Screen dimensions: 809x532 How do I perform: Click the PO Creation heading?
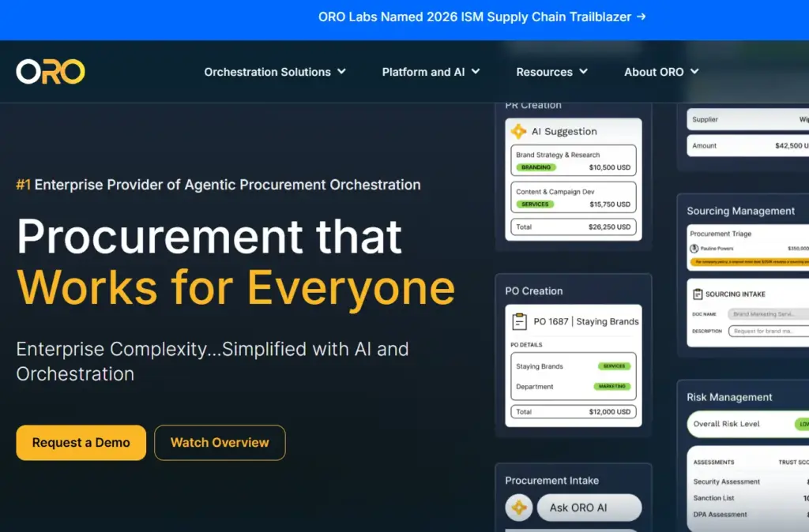[534, 291]
